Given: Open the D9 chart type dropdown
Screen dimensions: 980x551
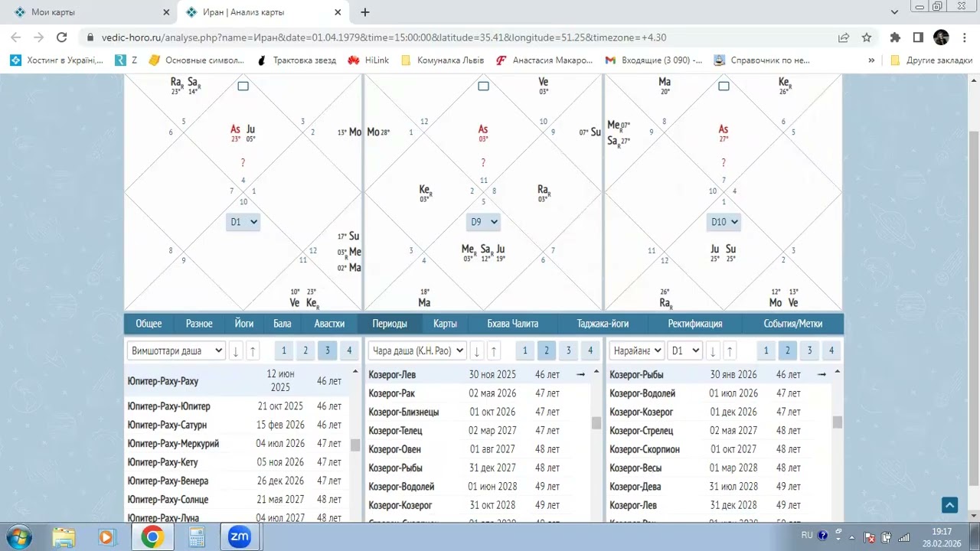Looking at the screenshot, I should 483,222.
